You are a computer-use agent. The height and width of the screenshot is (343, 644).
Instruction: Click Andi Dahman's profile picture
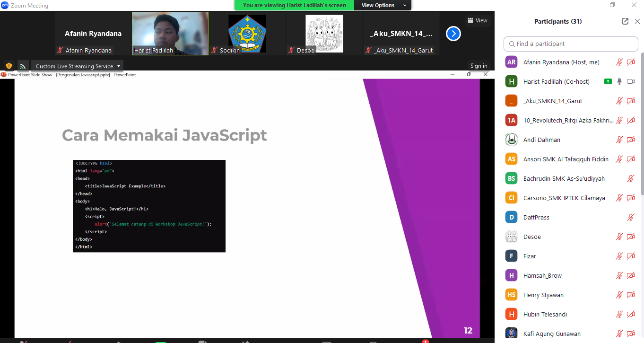tap(511, 140)
